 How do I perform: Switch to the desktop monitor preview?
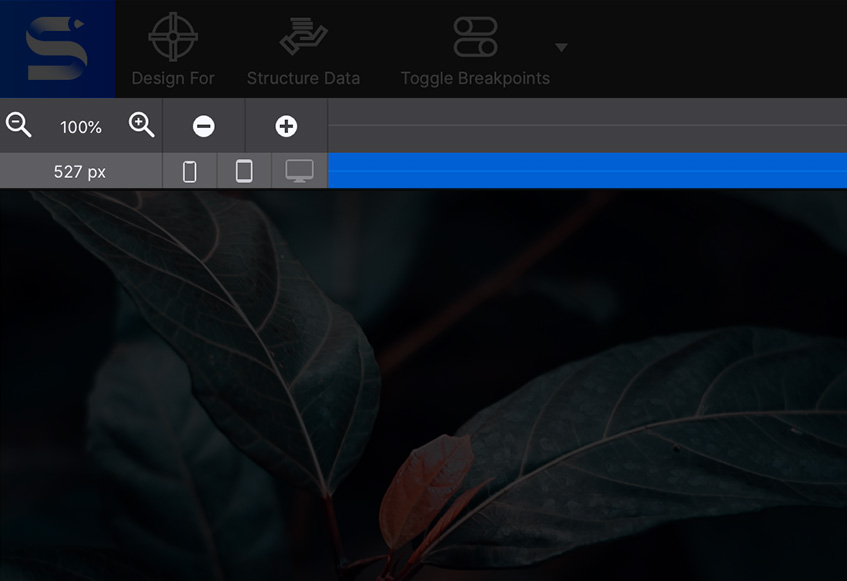click(299, 171)
